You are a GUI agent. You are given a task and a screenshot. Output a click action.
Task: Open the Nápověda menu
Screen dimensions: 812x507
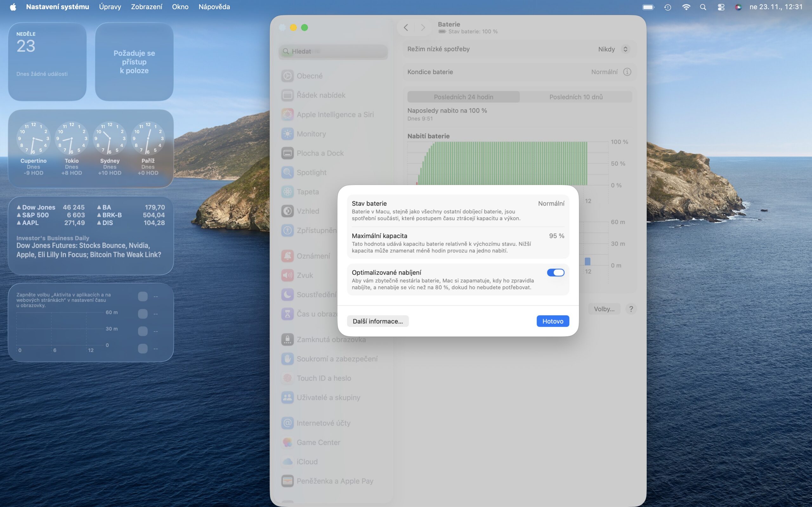(x=214, y=7)
